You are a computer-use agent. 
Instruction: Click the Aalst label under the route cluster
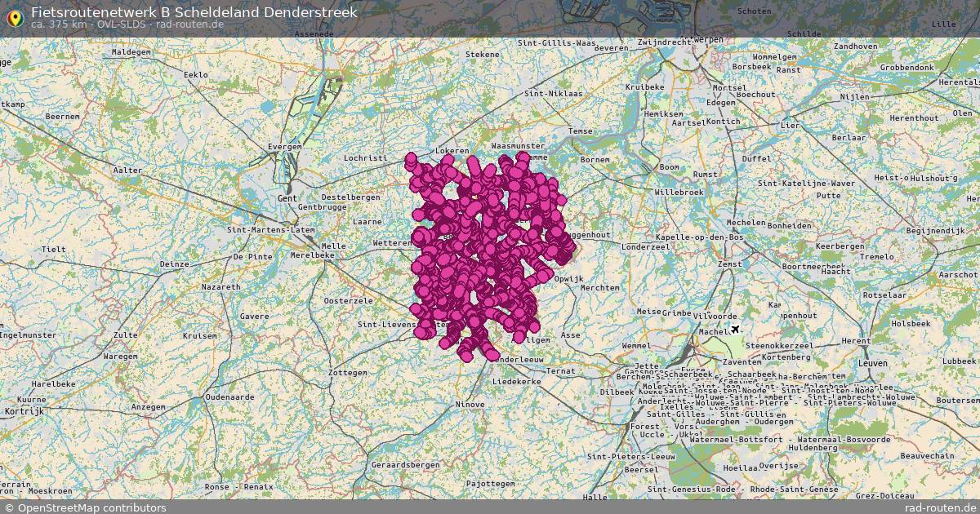[x=445, y=235]
